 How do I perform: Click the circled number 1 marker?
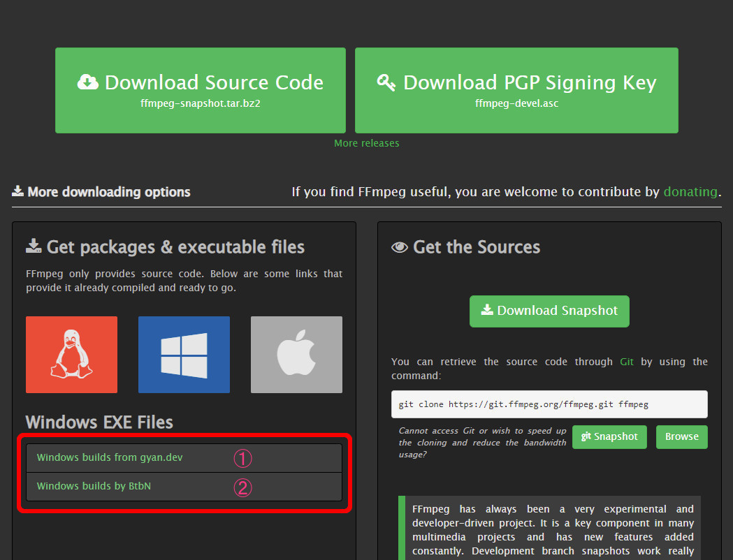[x=242, y=459]
